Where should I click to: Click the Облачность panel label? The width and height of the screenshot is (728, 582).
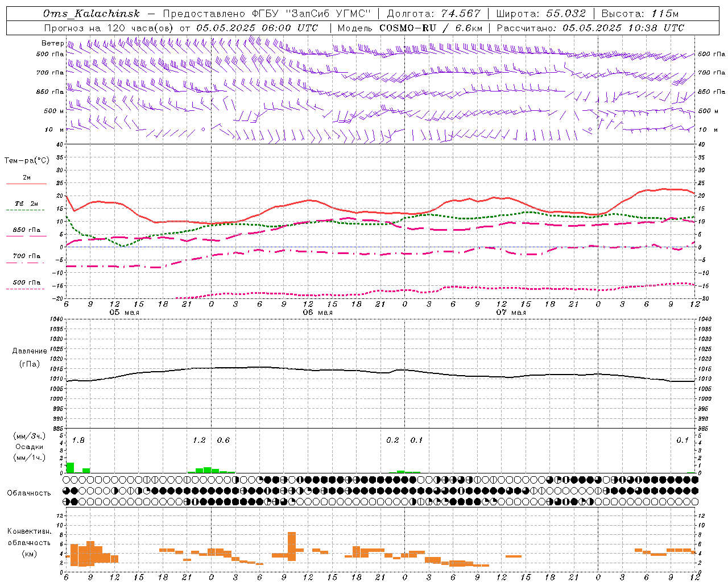28,493
